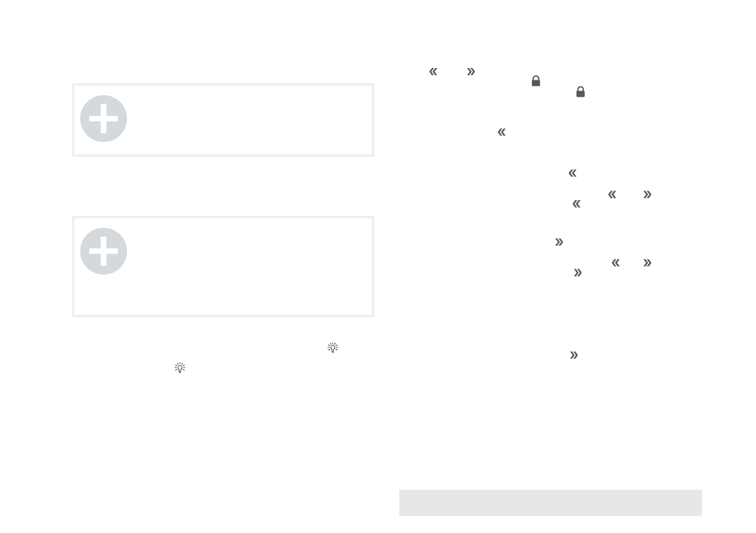Click left double chevron just beneath second chevron pair
The image size is (756, 533).
coord(576,204)
